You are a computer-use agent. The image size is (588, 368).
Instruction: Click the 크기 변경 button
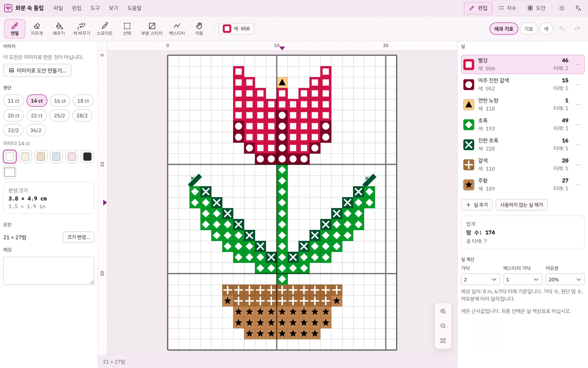(78, 237)
